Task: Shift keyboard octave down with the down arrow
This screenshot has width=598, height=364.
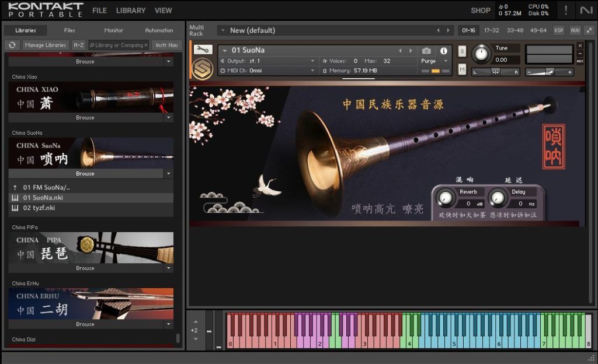Action: [x=196, y=339]
